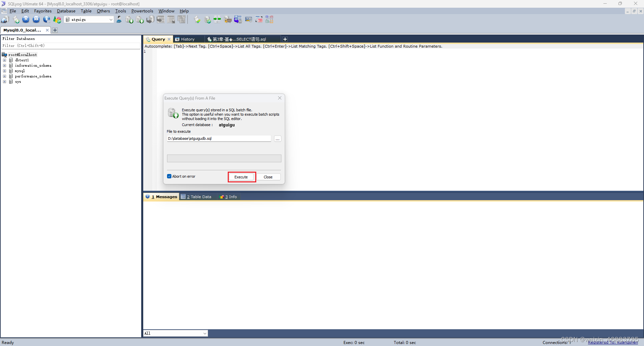Click the New Connection toolbar icon

click(x=5, y=19)
